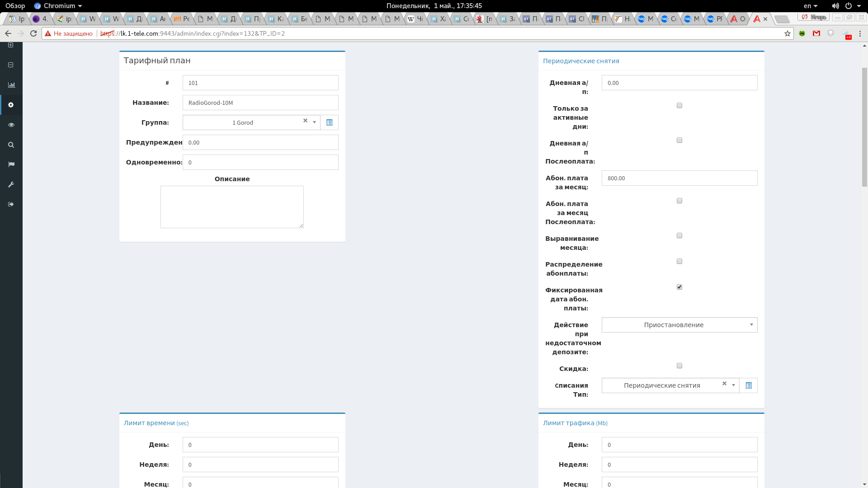Screen dimensions: 868x488
Task: Open the bar chart reports sidebar icon
Action: [x=11, y=85]
